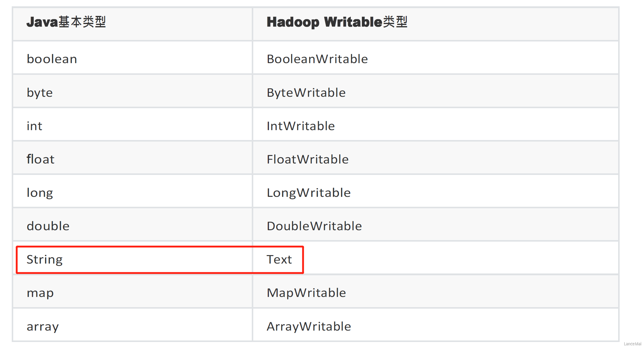Select the "DoubleWritable" cell
The height and width of the screenshot is (348, 644).
click(x=314, y=226)
